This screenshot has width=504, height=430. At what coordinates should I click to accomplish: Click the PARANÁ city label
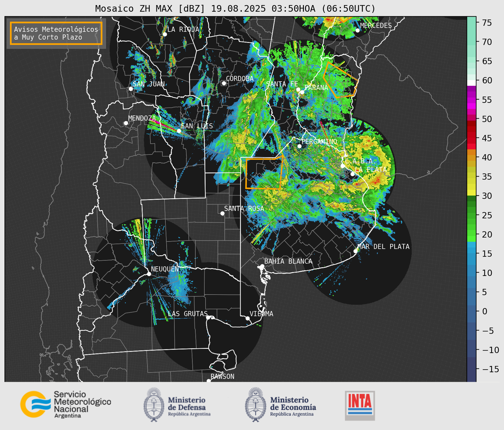tap(316, 88)
